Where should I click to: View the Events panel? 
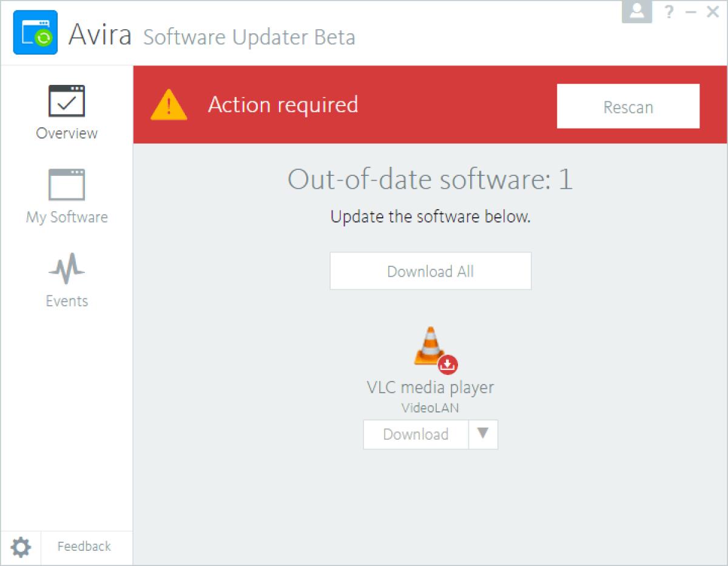click(x=67, y=279)
